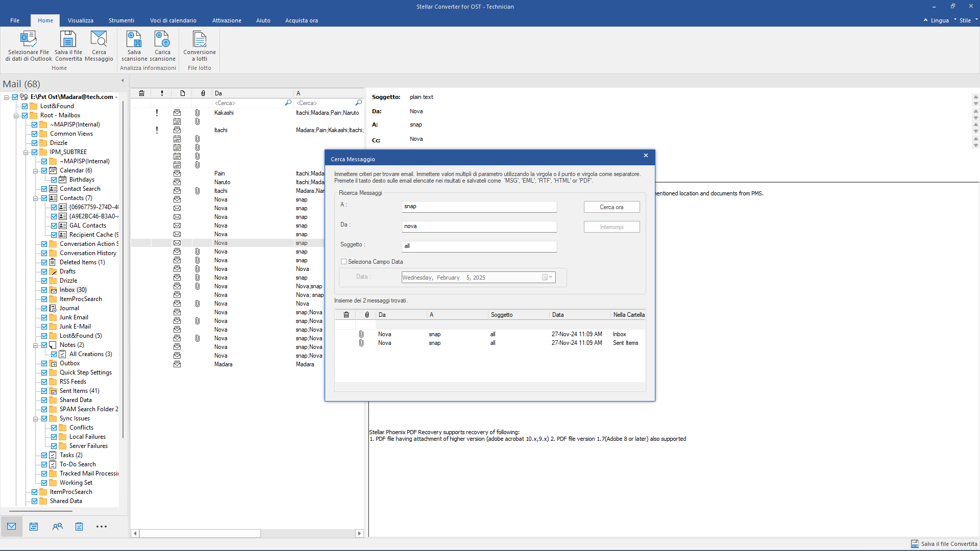Open Aiuto tab
980x551 pixels.
[x=263, y=20]
